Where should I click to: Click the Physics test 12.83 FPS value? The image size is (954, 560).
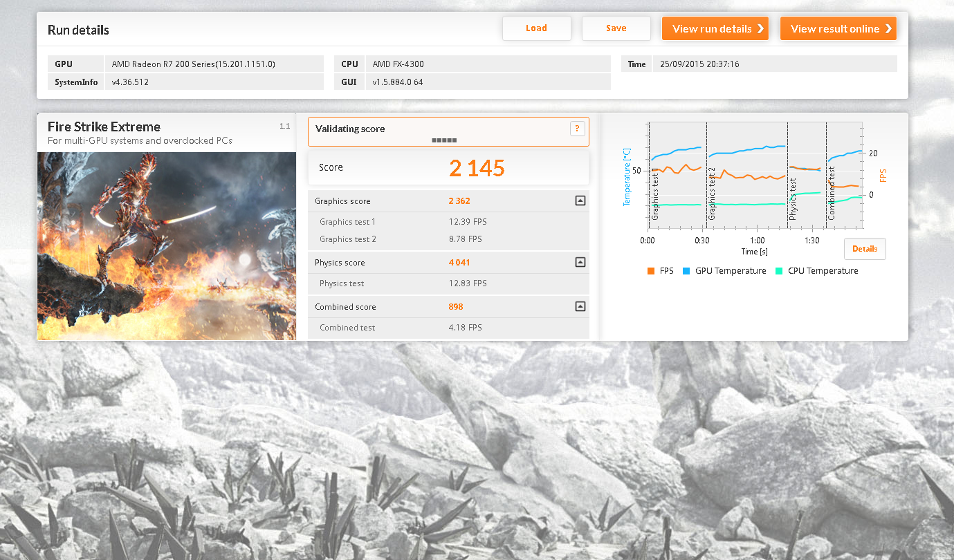click(x=468, y=283)
